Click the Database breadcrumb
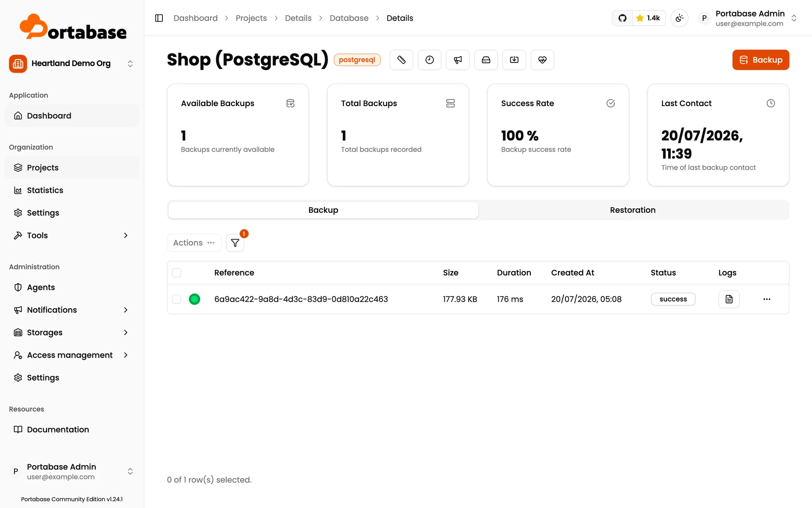Screen dimensions: 812x508 (349, 18)
